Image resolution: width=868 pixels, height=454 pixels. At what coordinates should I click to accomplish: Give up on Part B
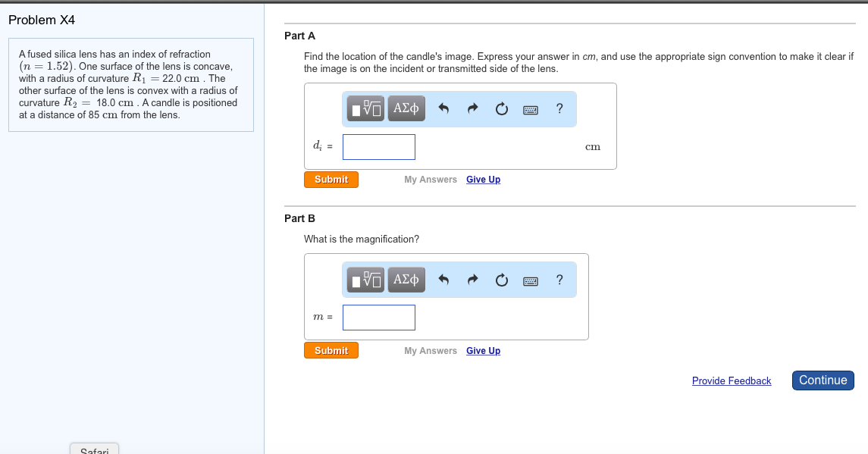[x=483, y=351]
